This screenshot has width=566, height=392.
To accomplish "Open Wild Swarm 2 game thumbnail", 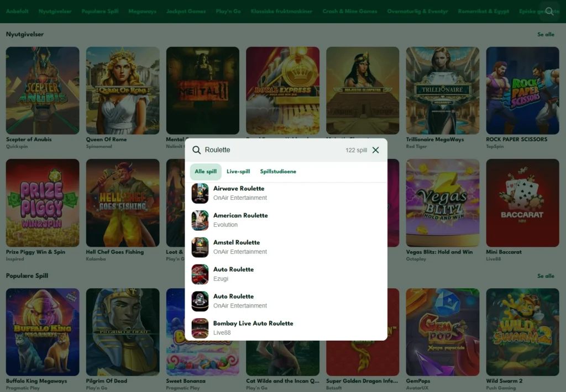I will 523,332.
